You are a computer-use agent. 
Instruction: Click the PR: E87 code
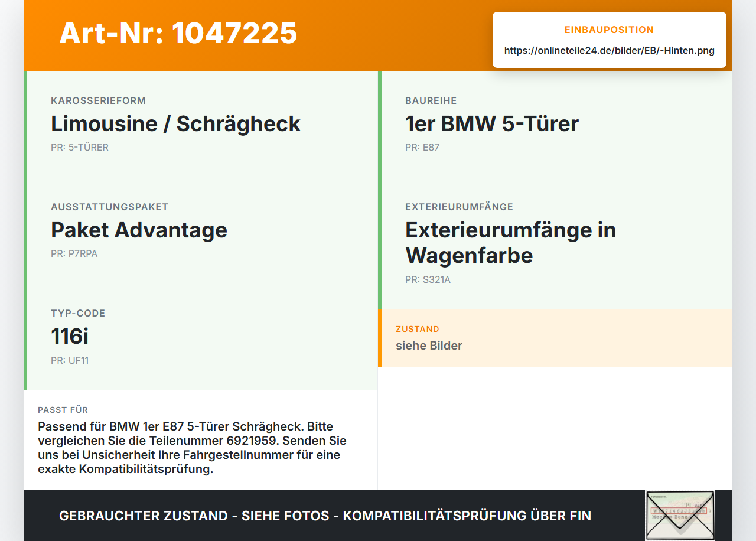pos(422,148)
